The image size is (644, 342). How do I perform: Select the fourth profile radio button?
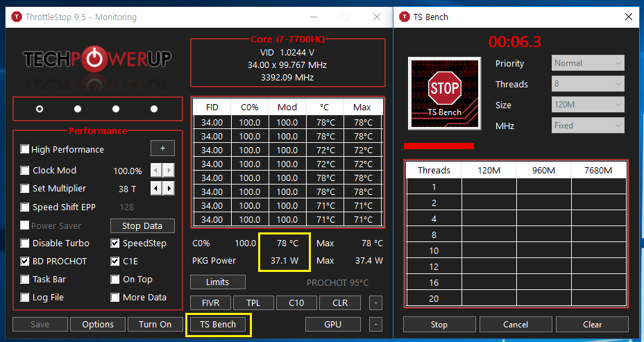pos(154,109)
